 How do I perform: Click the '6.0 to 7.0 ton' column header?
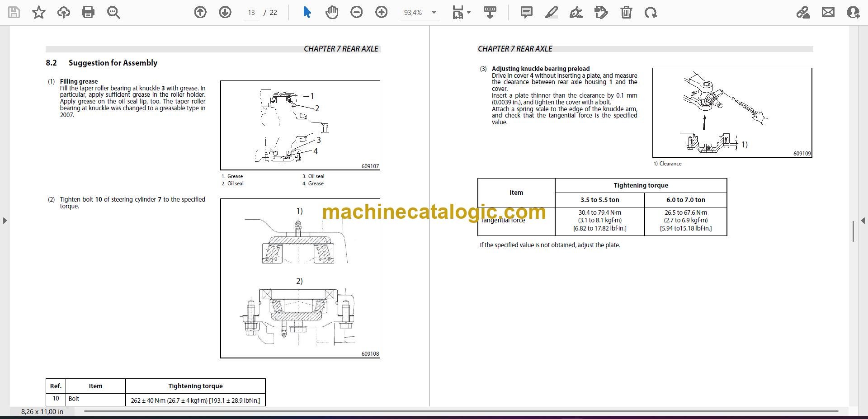[686, 200]
